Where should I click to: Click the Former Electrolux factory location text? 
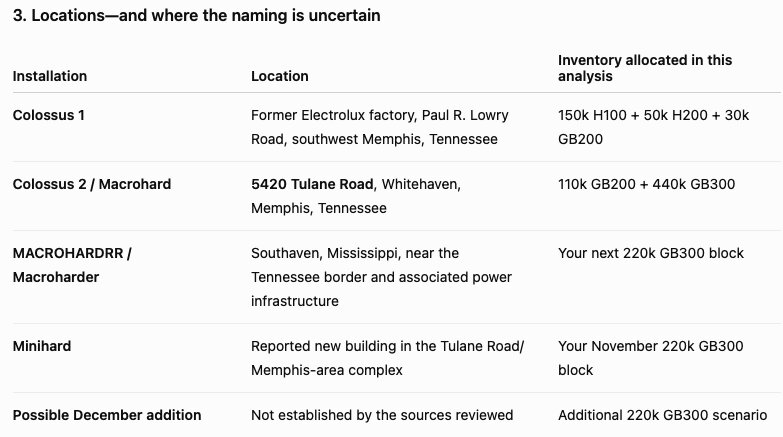(x=380, y=127)
